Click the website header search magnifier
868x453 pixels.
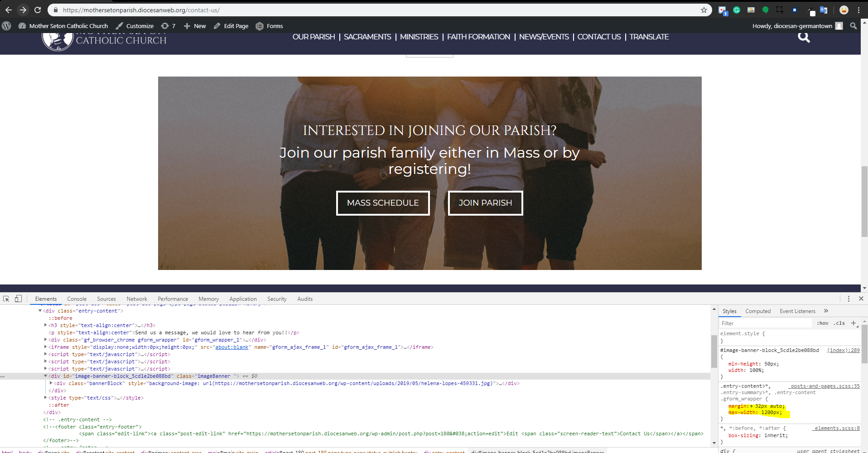[804, 37]
